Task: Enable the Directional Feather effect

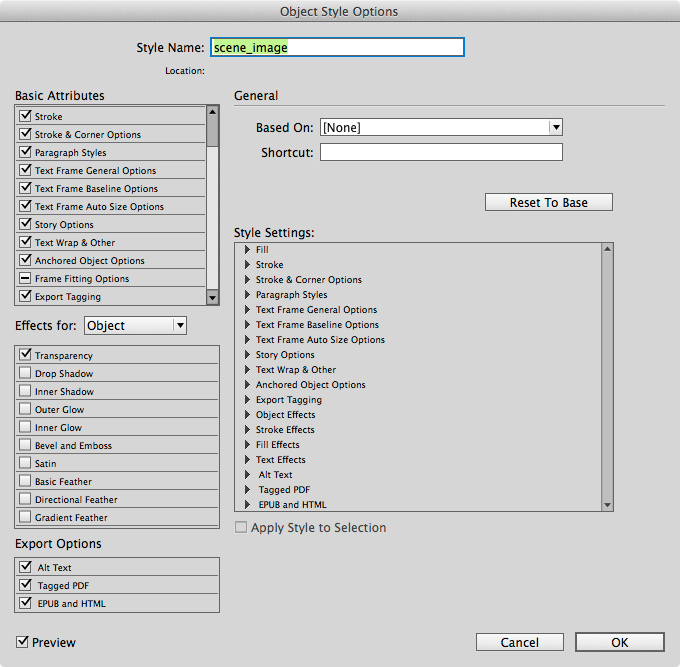Action: [x=25, y=499]
